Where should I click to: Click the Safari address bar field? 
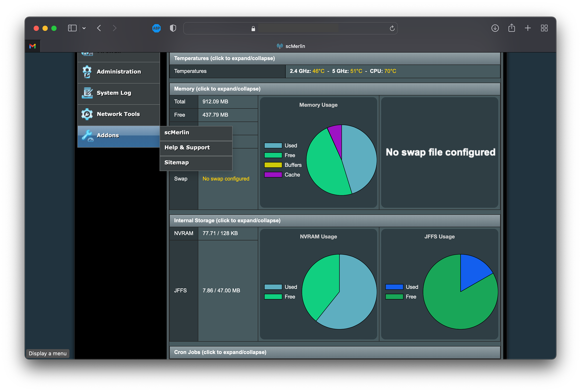[x=290, y=28]
